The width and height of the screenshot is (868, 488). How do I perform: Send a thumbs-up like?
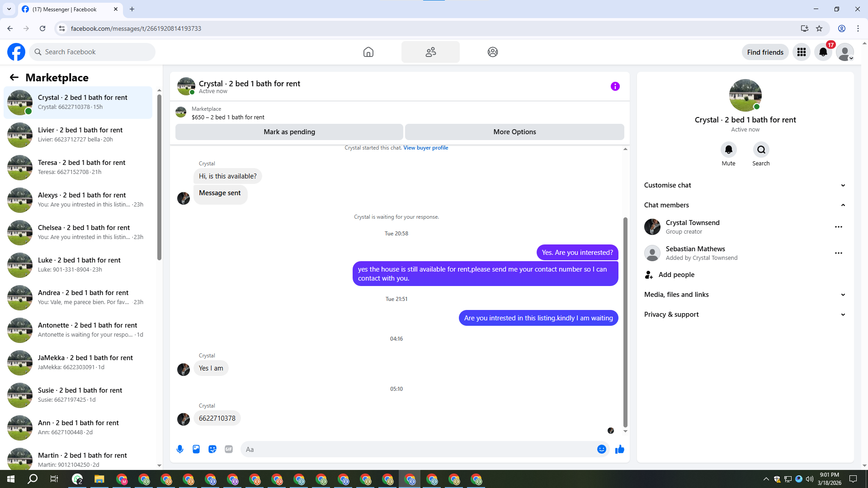[x=619, y=449]
